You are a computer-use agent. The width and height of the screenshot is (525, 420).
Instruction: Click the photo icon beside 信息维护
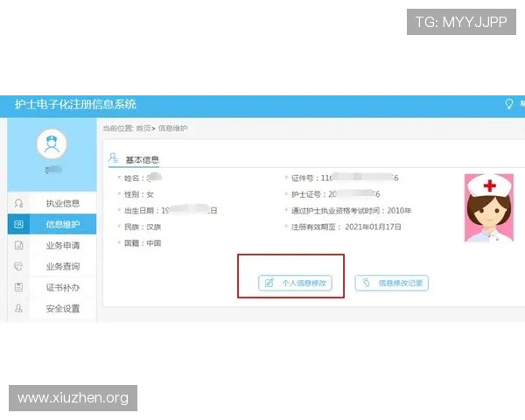pyautogui.click(x=18, y=224)
